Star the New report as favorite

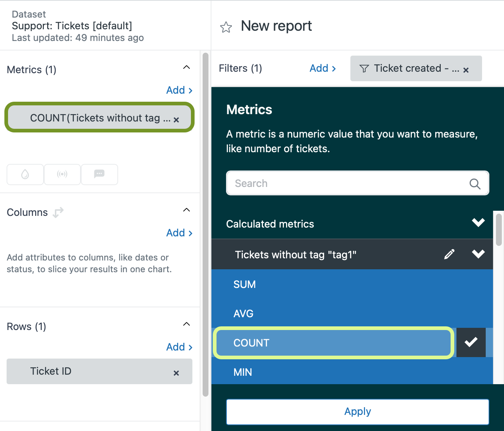point(226,27)
